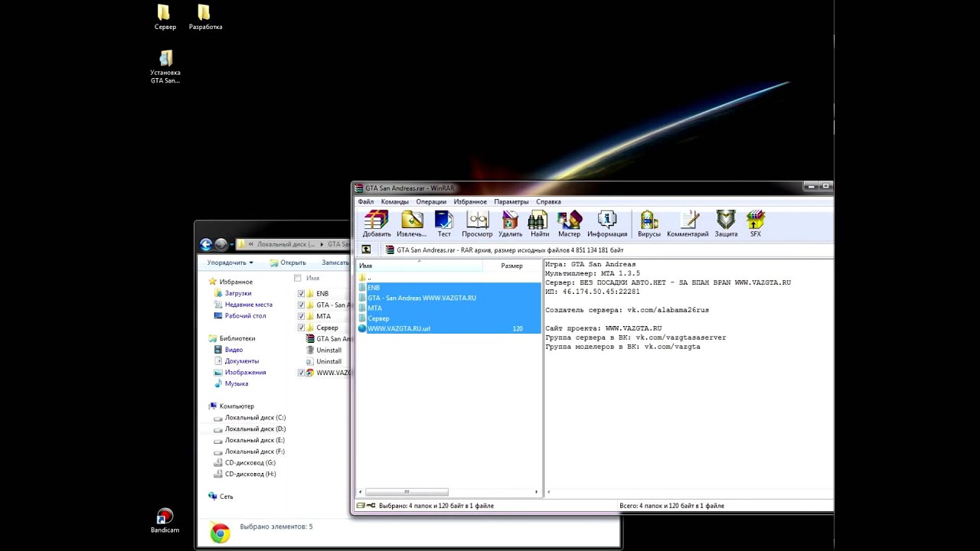
Task: Click WinRAR file list horizontal scrollbar thumb
Action: 407,492
